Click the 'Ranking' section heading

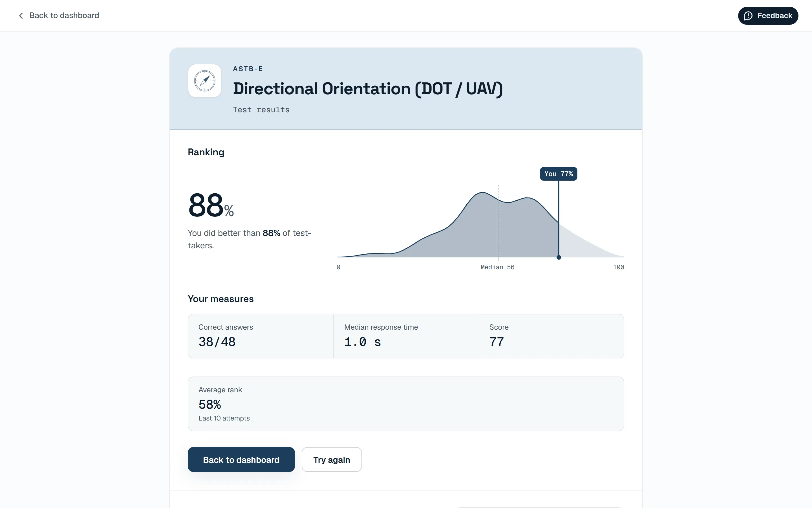coord(206,152)
